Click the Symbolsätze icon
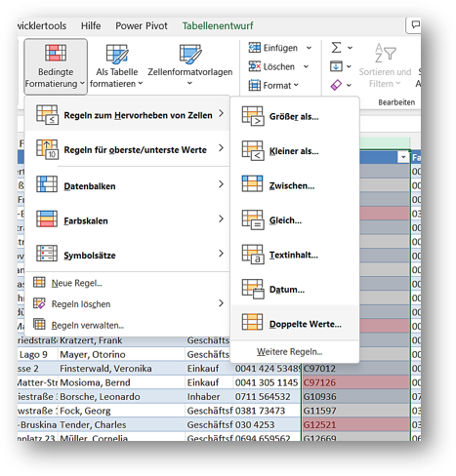Image resolution: width=456 pixels, height=476 pixels. (x=47, y=254)
